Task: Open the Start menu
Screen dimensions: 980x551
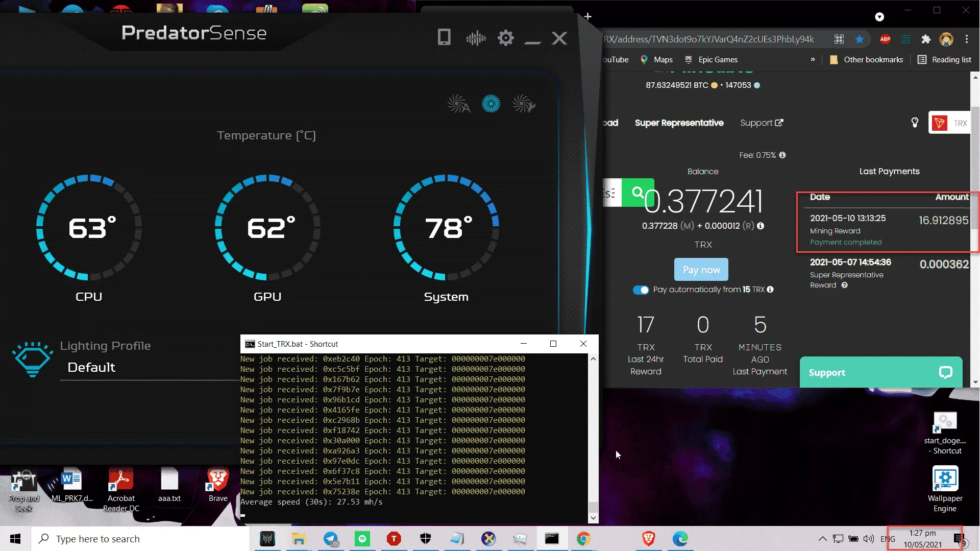Action: pos(15,539)
